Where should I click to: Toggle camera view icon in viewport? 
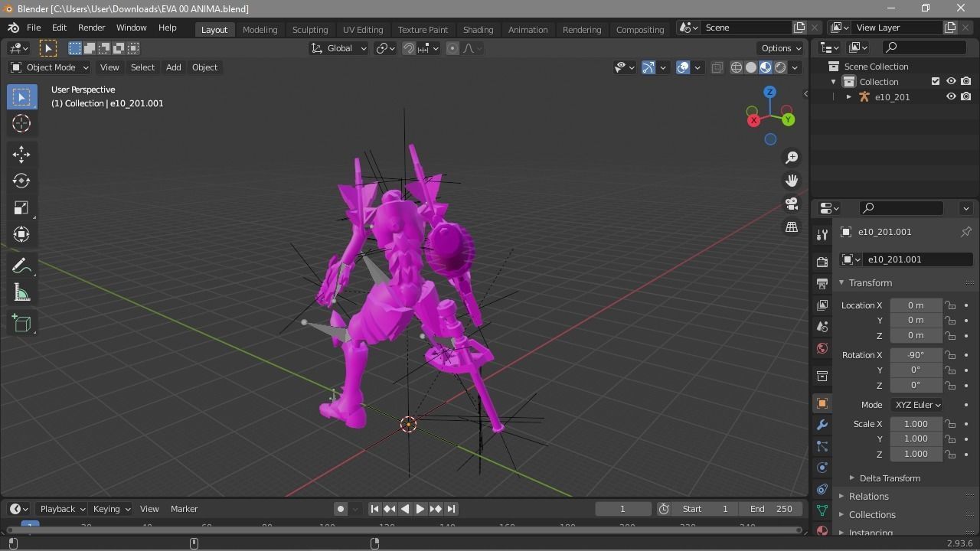point(792,204)
